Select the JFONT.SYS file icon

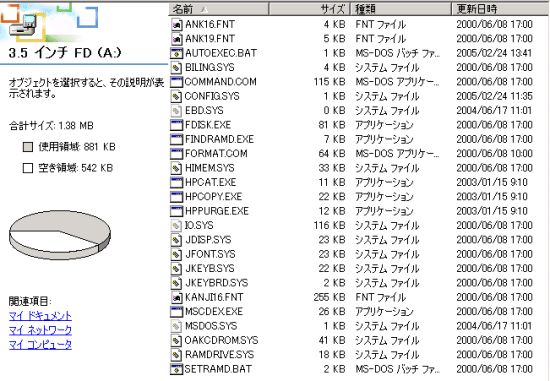coord(176,254)
